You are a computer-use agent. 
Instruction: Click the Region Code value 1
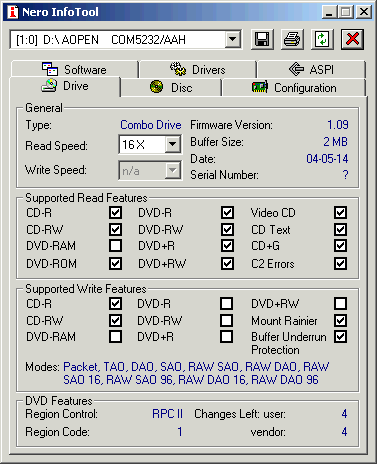180,432
